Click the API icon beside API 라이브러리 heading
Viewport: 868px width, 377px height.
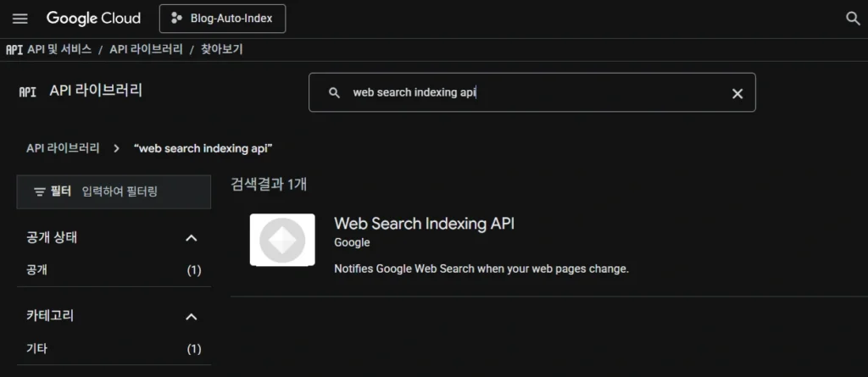[28, 91]
